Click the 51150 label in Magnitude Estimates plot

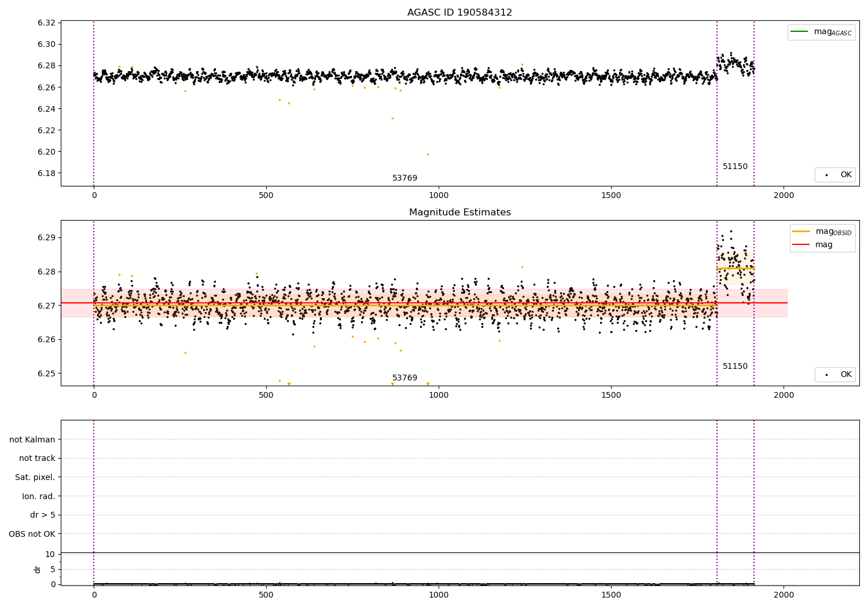click(735, 367)
